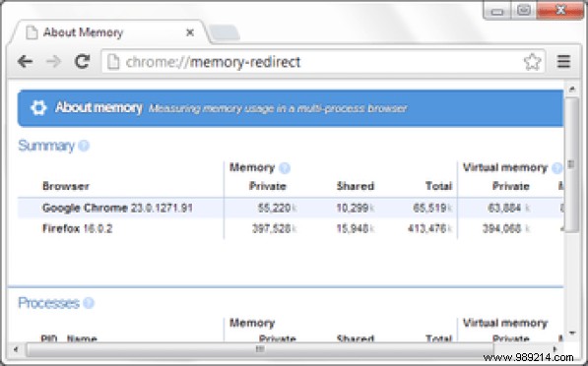Image resolution: width=588 pixels, height=366 pixels.
Task: Click Chrome's virtual private value 63,884 k
Action: (509, 208)
